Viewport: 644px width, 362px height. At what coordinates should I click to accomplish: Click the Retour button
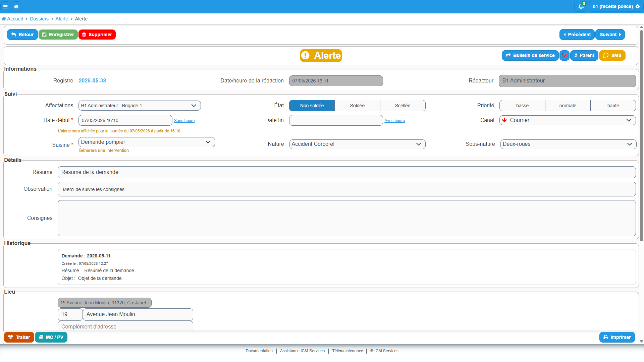tap(22, 35)
